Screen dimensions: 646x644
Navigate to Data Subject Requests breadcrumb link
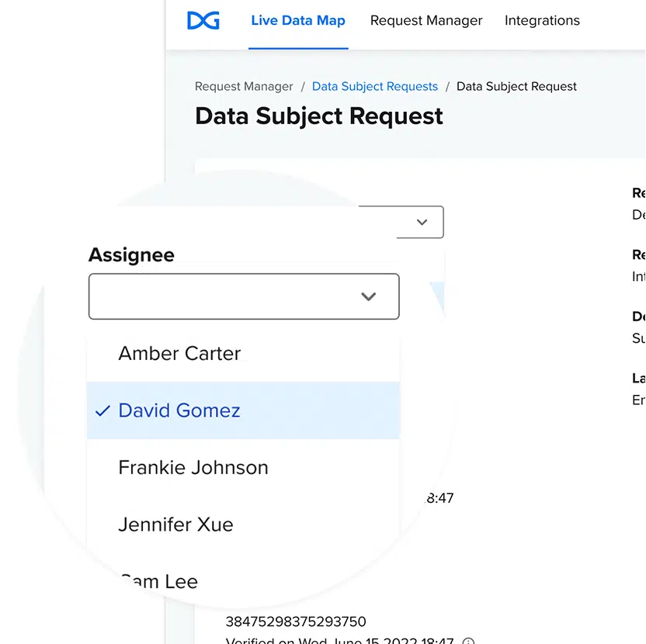click(375, 87)
